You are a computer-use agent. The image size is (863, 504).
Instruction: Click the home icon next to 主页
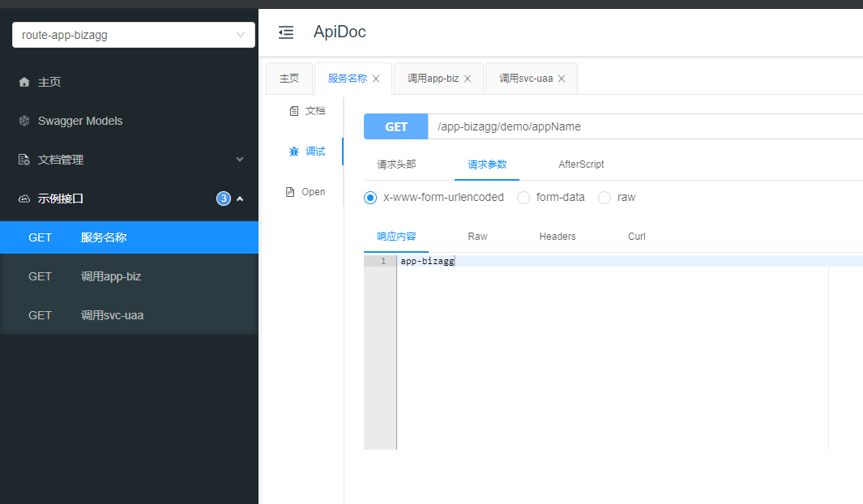[24, 82]
